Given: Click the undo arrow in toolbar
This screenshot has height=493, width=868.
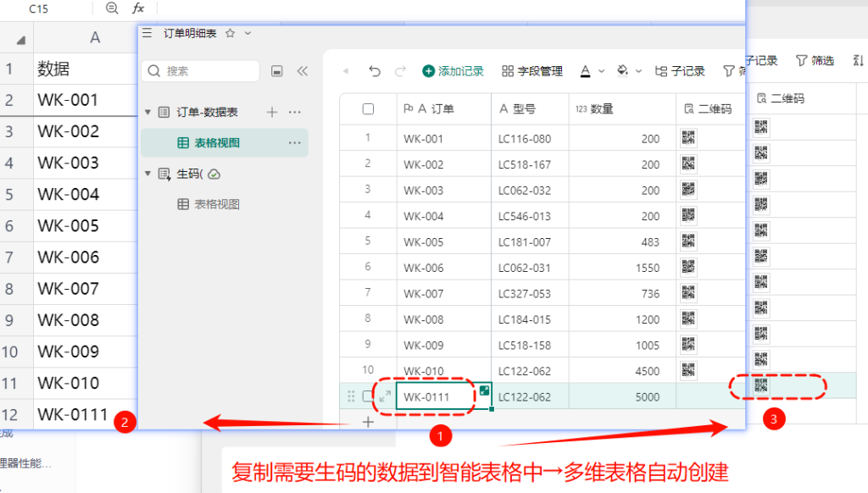Looking at the screenshot, I should pos(375,71).
